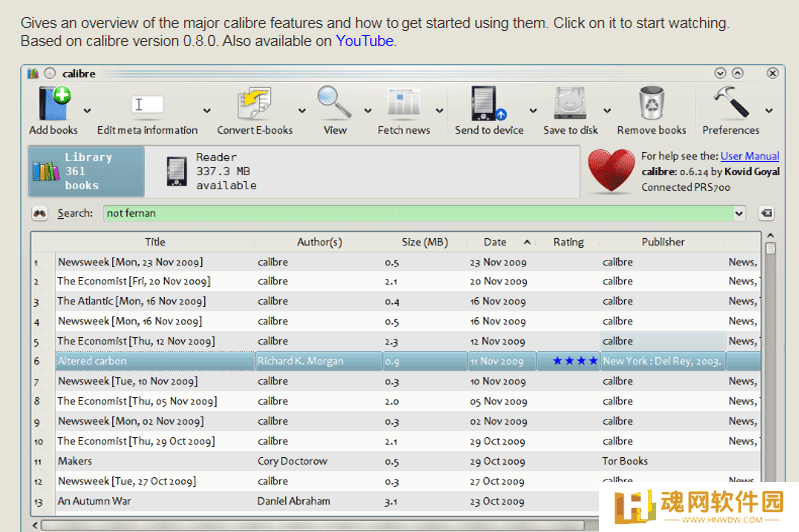Click the four-star rating of Altered carbon
The height and width of the screenshot is (532, 799).
coord(575,361)
